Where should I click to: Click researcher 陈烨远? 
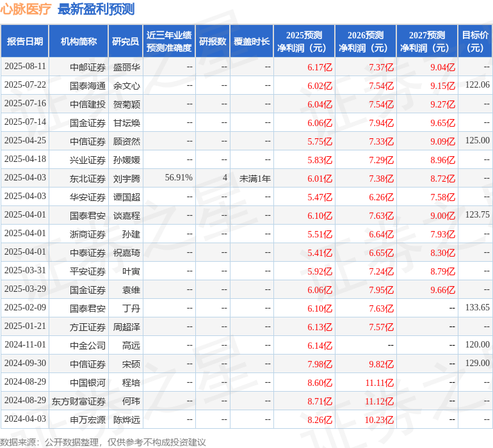coord(126,420)
